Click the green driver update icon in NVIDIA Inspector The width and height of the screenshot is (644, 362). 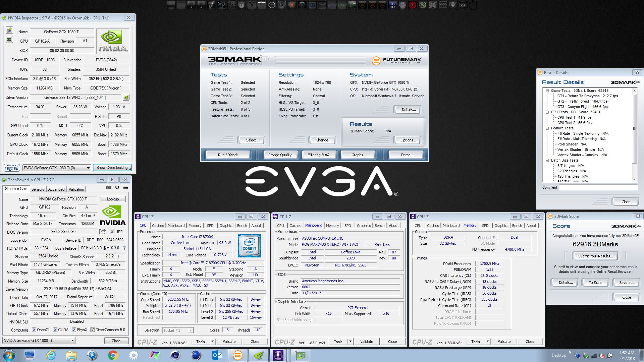click(x=126, y=98)
